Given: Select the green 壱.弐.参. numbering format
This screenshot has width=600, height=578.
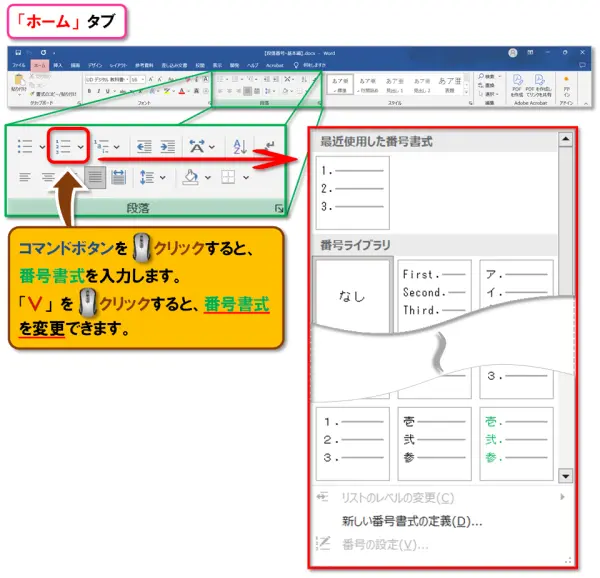Looking at the screenshot, I should tap(516, 444).
